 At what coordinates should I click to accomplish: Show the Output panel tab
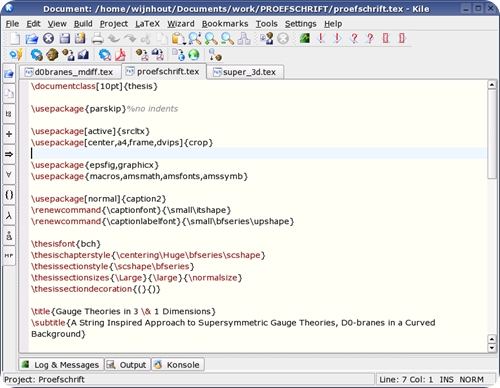[x=127, y=365]
